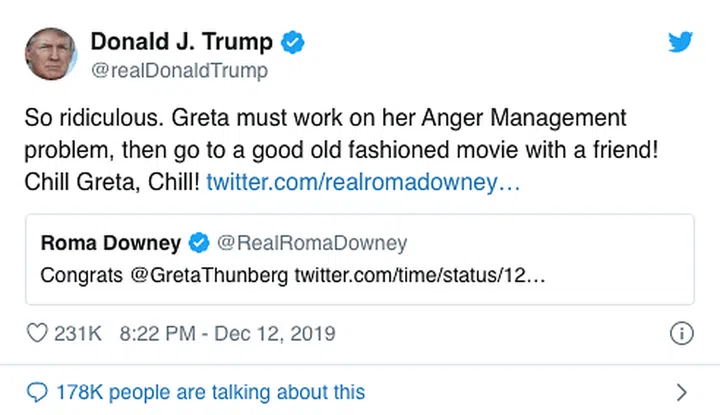The height and width of the screenshot is (415, 720).
Task: Open Donald J. Trump's profile picture
Action: pyautogui.click(x=52, y=55)
